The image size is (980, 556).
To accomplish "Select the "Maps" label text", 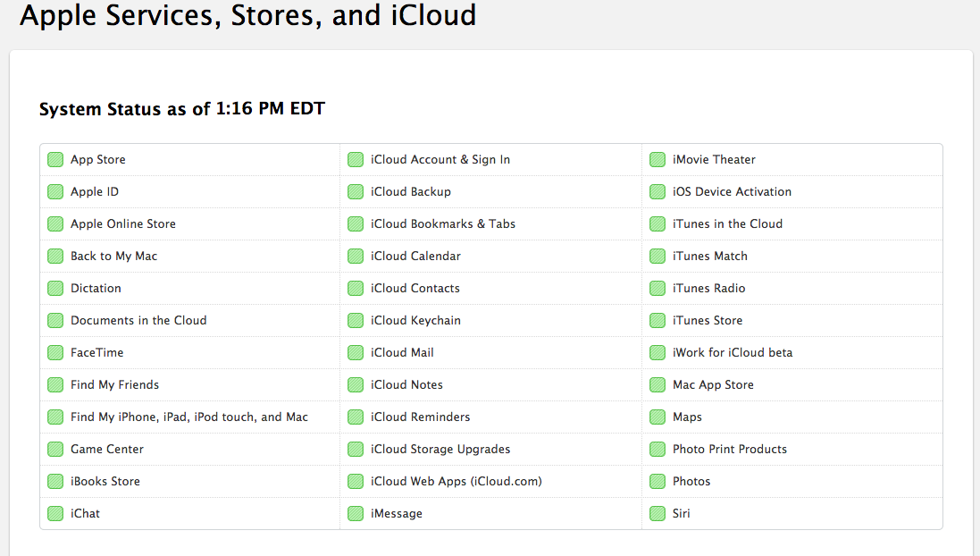I will [x=687, y=417].
